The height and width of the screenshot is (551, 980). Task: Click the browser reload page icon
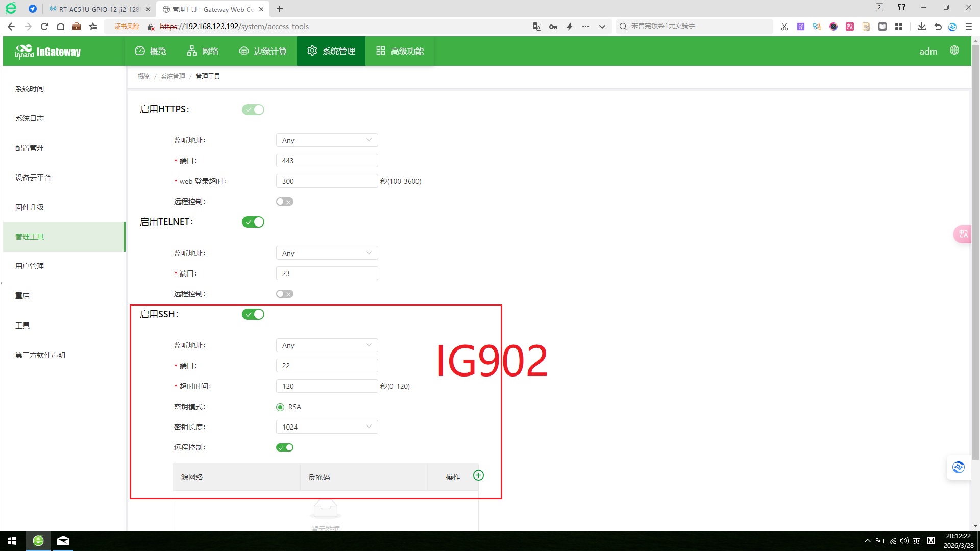44,27
